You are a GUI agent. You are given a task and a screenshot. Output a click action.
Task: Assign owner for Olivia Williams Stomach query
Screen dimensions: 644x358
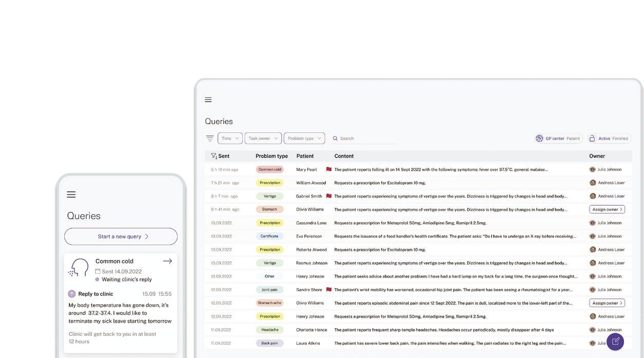click(607, 209)
